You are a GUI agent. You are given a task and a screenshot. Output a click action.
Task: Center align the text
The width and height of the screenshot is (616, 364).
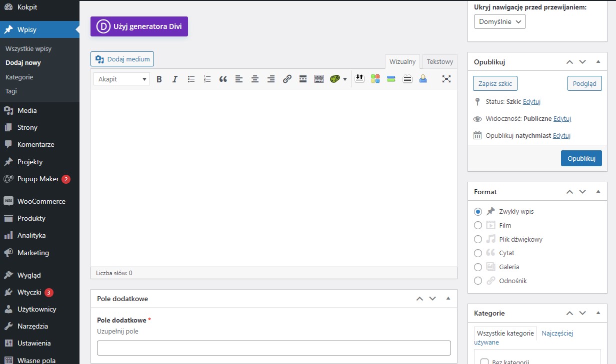[255, 79]
